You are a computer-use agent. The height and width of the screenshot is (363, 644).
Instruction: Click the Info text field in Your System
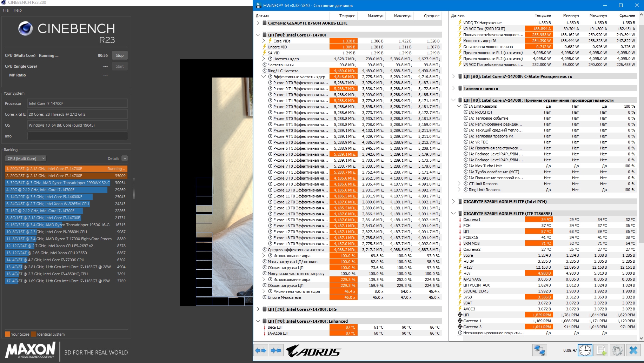point(78,136)
